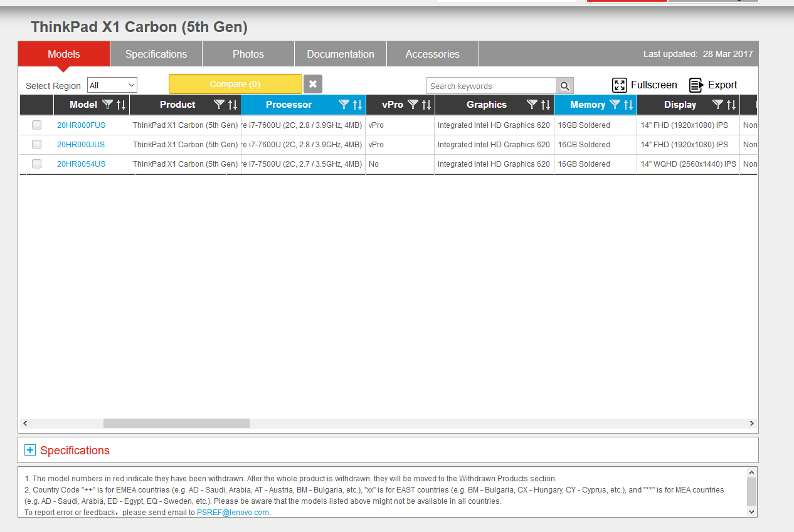The height and width of the screenshot is (532, 794).
Task: Open model link 20HR000FUS
Action: [81, 125]
